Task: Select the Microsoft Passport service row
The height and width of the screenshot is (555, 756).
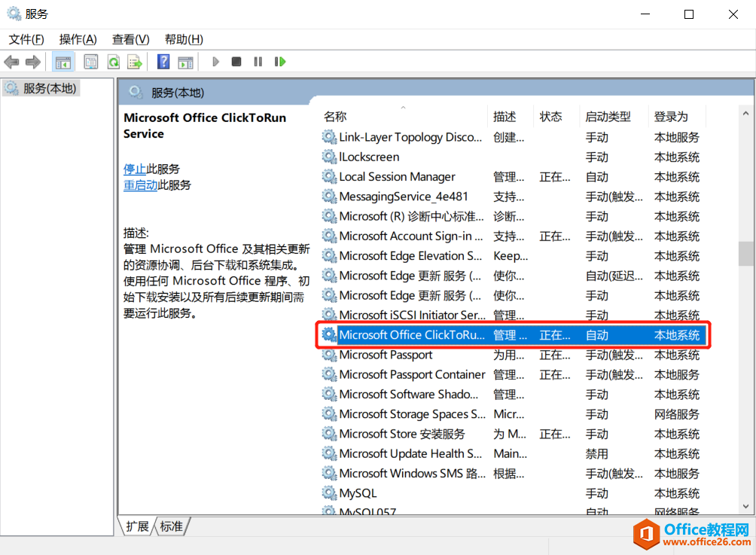Action: click(512, 355)
